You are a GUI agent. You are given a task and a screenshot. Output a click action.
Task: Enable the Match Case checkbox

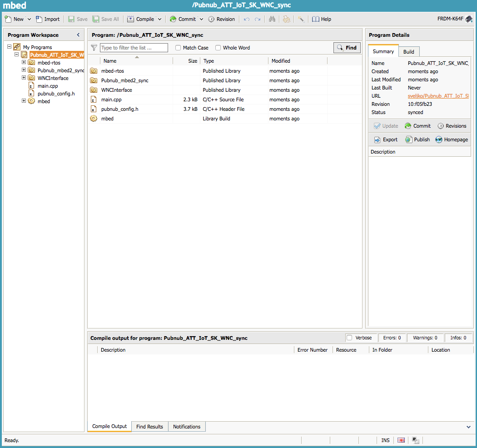click(x=178, y=48)
